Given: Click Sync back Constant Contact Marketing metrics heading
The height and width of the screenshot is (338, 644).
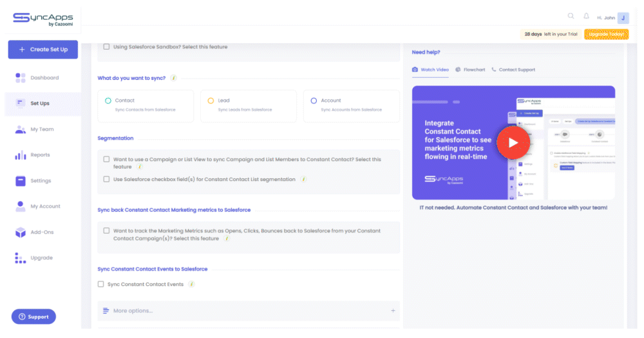Looking at the screenshot, I should (x=174, y=210).
